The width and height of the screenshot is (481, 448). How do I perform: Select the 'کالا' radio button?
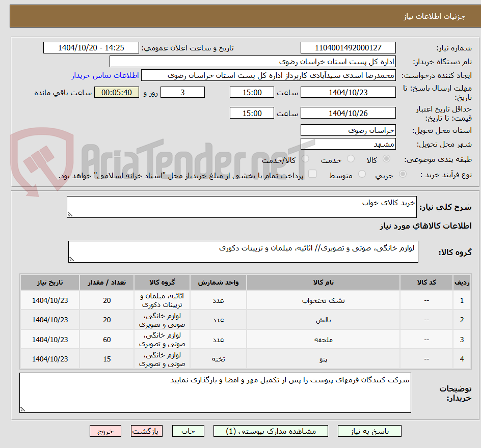tap(387, 159)
